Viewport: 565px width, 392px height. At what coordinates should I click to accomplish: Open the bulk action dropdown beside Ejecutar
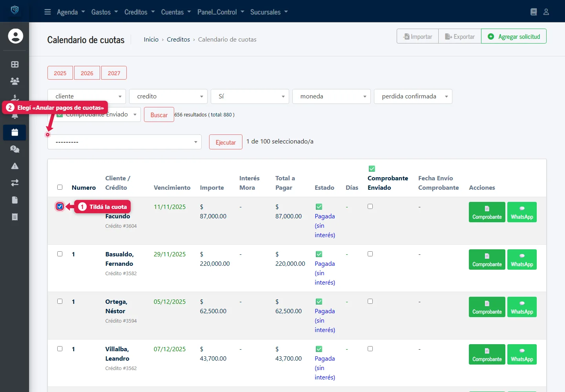click(x=124, y=142)
